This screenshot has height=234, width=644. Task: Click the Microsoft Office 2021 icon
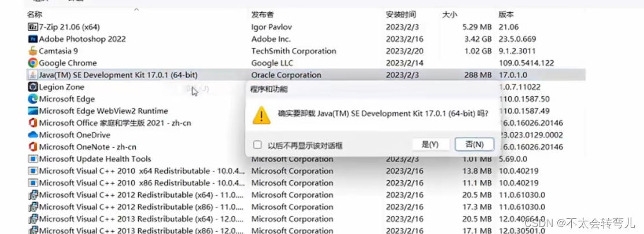click(32, 123)
